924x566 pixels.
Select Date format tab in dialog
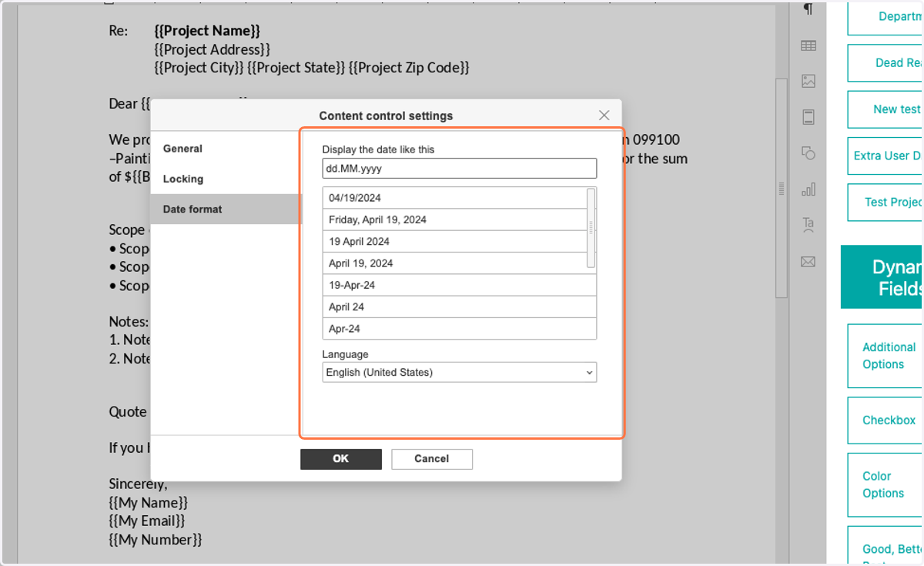pyautogui.click(x=226, y=209)
